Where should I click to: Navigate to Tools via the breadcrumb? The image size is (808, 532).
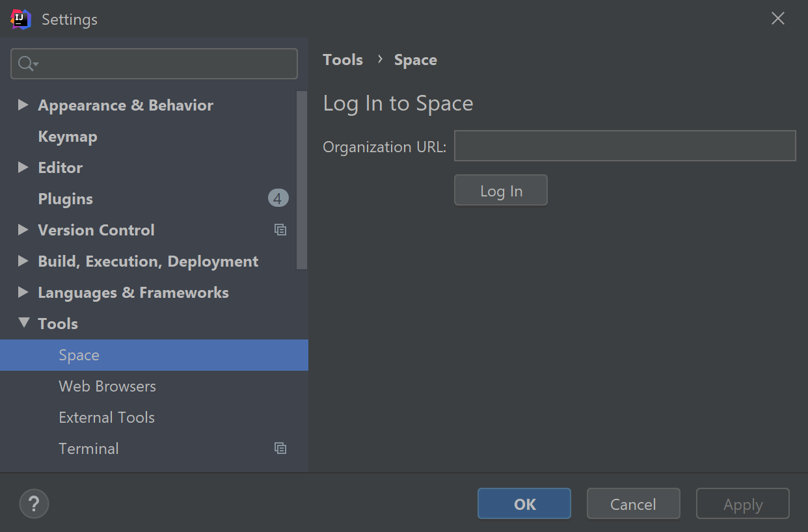343,59
